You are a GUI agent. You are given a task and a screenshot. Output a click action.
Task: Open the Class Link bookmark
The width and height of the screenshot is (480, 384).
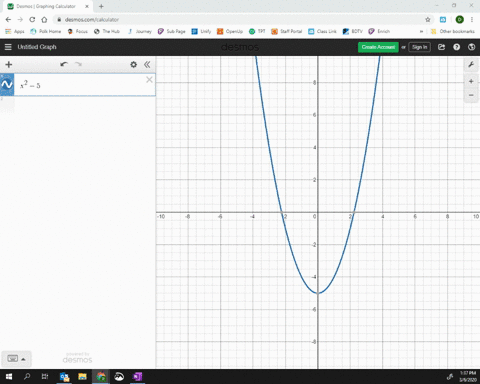click(x=322, y=31)
